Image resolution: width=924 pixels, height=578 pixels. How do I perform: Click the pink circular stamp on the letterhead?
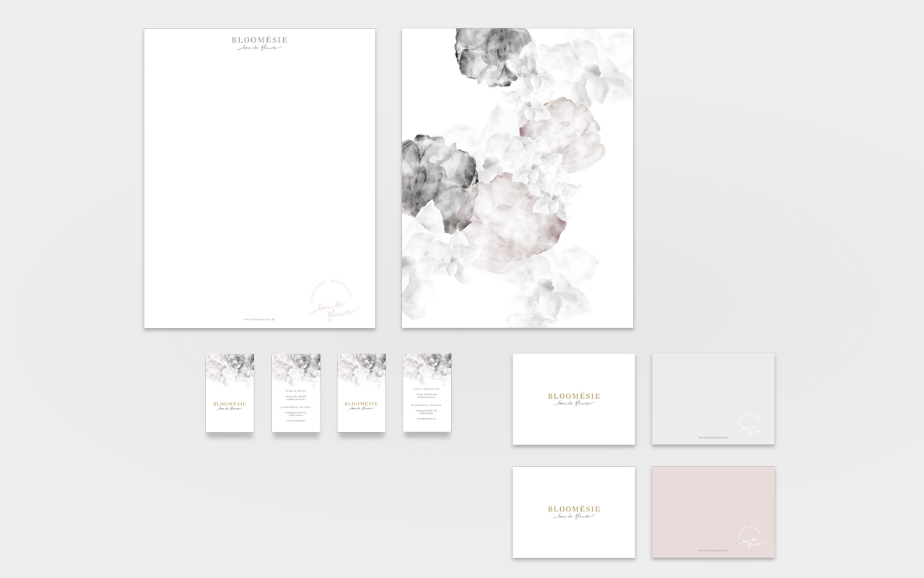point(333,302)
